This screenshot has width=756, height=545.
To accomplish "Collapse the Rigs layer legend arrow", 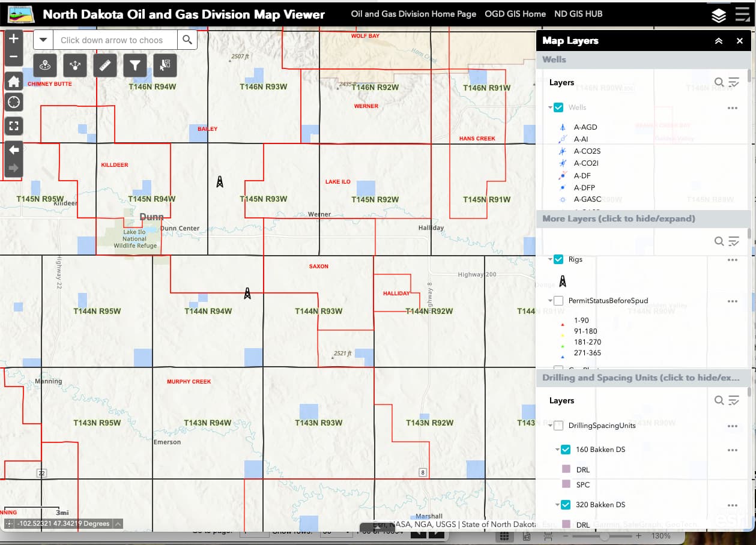I will click(x=550, y=259).
